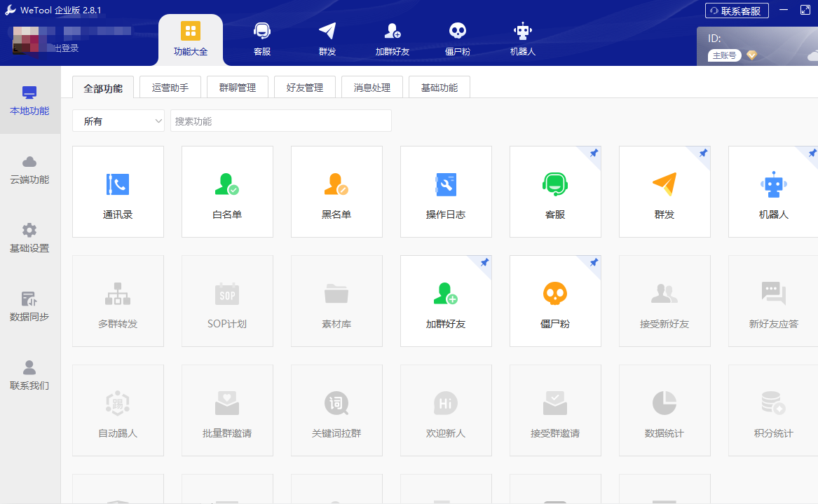Open the 所有 filter dropdown
Image resolution: width=818 pixels, height=504 pixels.
coord(118,121)
